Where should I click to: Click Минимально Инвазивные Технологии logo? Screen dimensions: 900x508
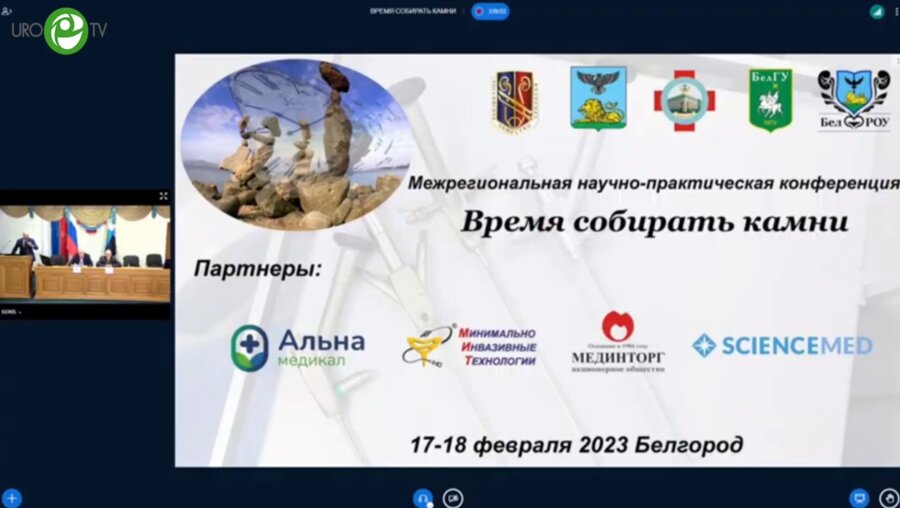[470, 346]
